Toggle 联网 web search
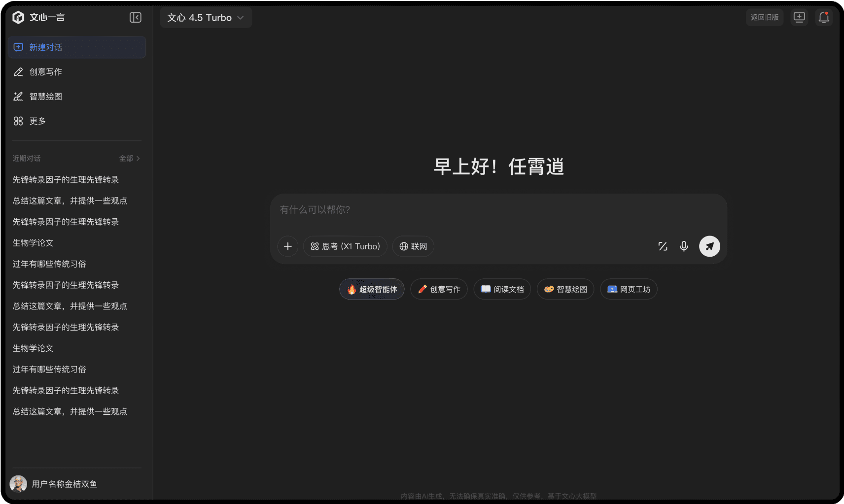 pos(413,246)
